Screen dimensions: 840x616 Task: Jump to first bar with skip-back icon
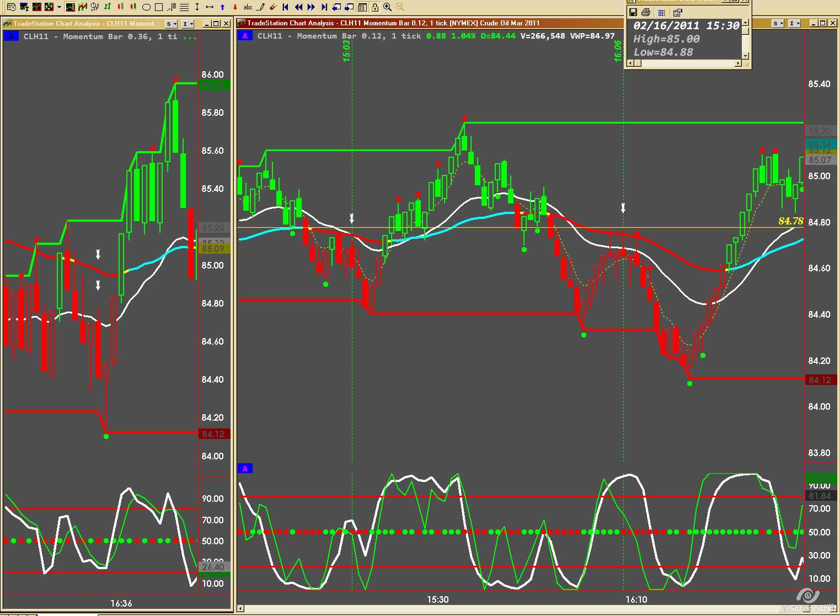coord(286,7)
